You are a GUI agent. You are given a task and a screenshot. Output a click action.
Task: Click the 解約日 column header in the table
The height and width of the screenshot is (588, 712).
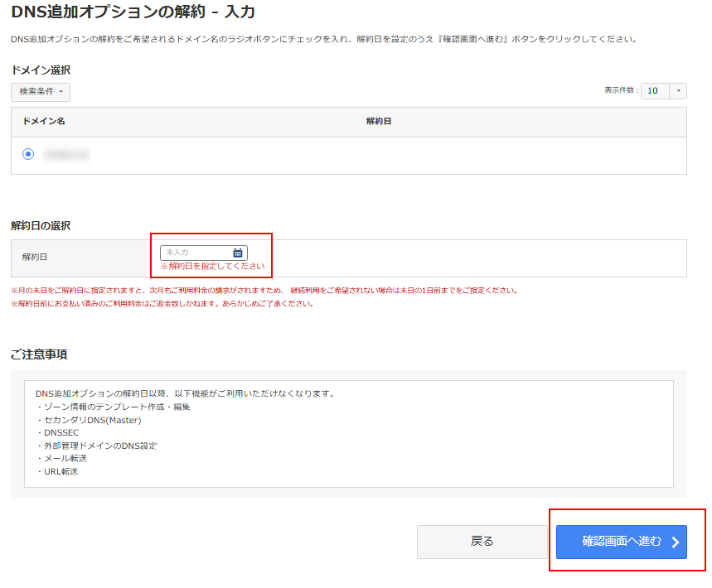[378, 122]
